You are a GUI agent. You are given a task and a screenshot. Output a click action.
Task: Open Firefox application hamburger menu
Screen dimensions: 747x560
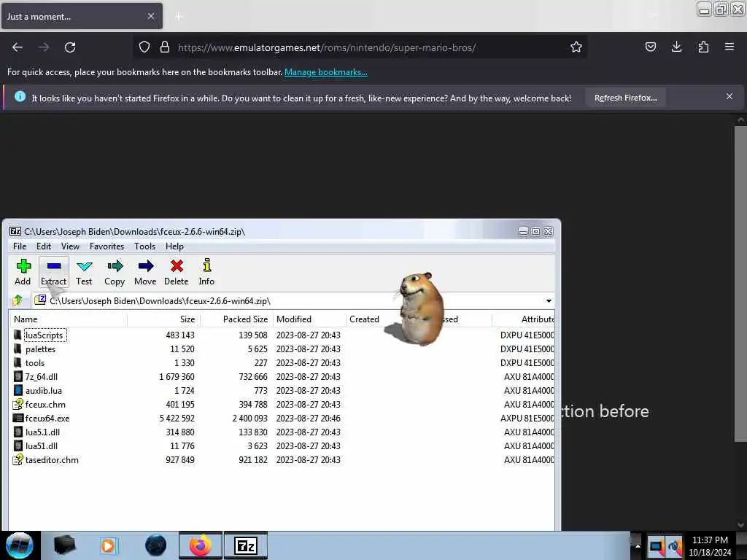[x=729, y=47]
